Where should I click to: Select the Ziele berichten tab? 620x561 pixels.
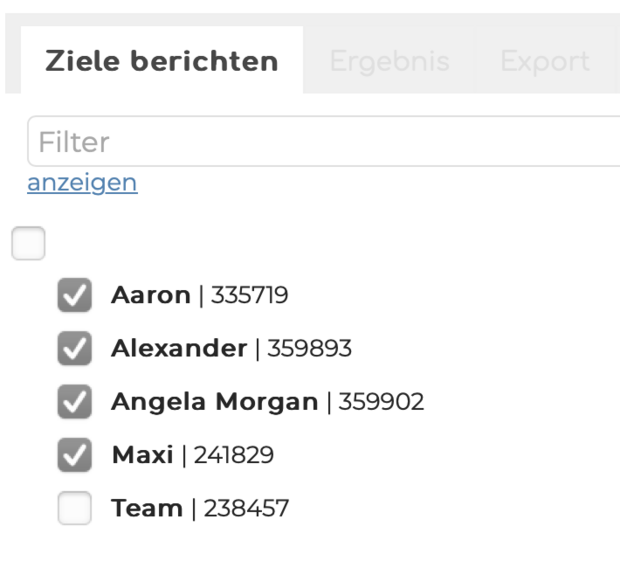pos(161,61)
